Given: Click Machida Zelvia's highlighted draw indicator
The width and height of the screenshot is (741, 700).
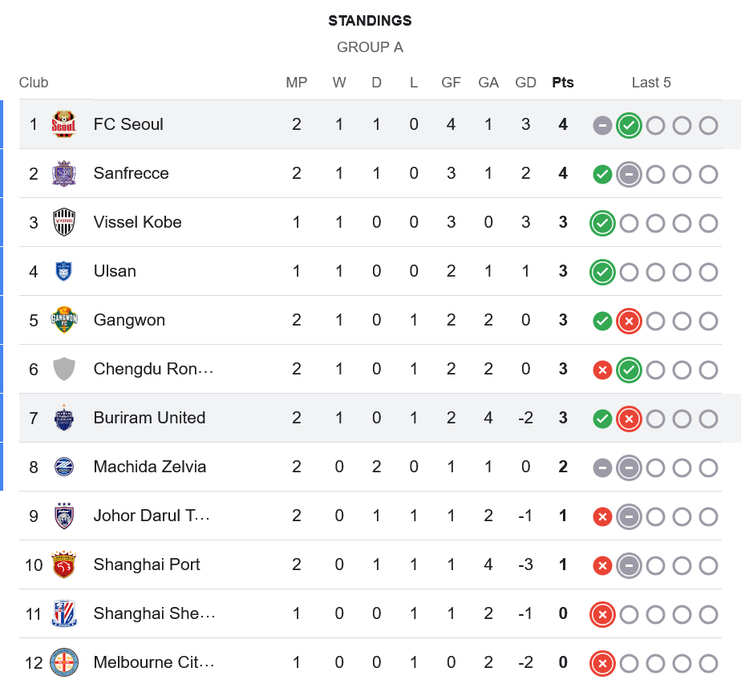Looking at the screenshot, I should click(x=629, y=467).
